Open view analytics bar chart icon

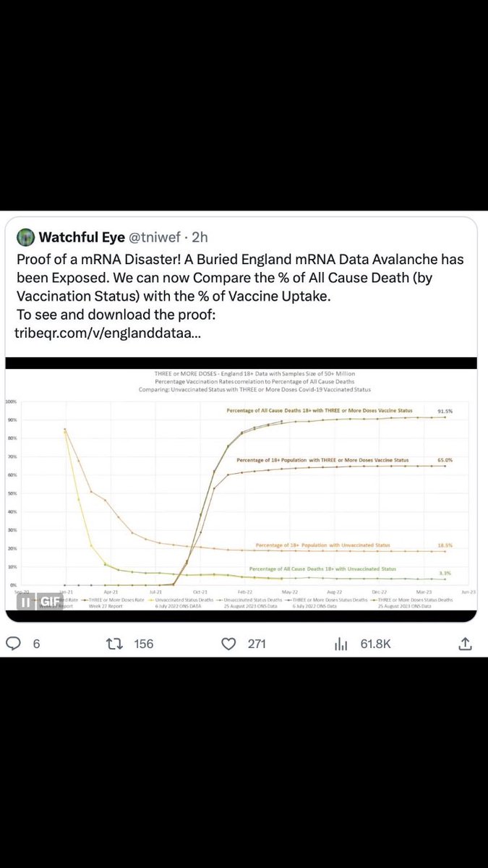(342, 643)
